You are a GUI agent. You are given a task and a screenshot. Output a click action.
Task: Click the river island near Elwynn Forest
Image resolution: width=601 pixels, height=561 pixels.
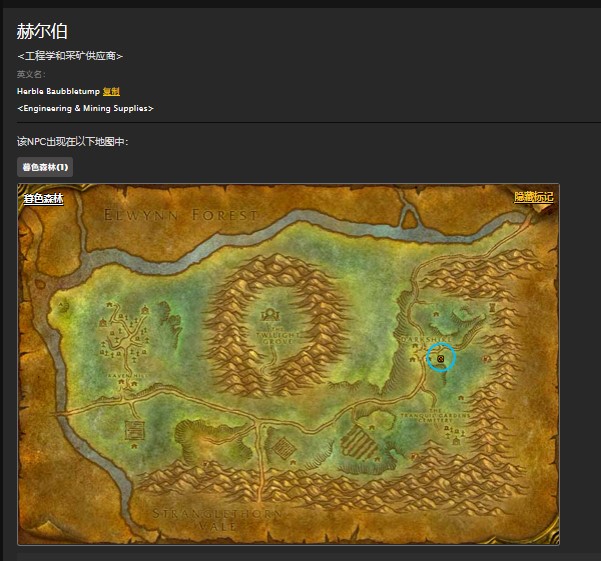click(x=410, y=218)
